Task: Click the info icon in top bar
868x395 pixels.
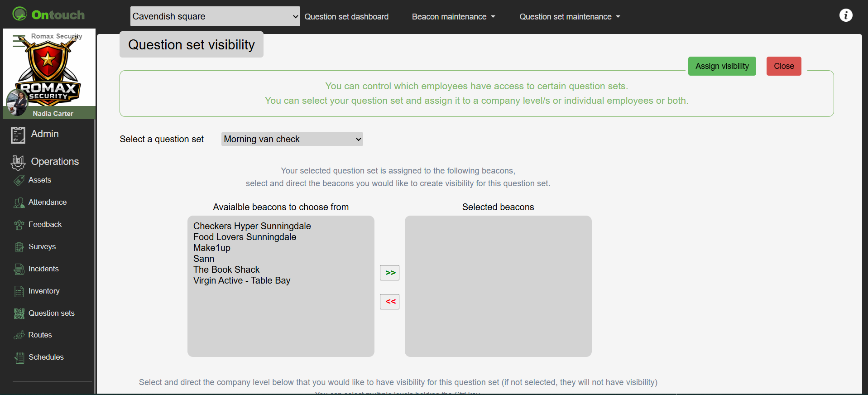Action: click(x=845, y=15)
